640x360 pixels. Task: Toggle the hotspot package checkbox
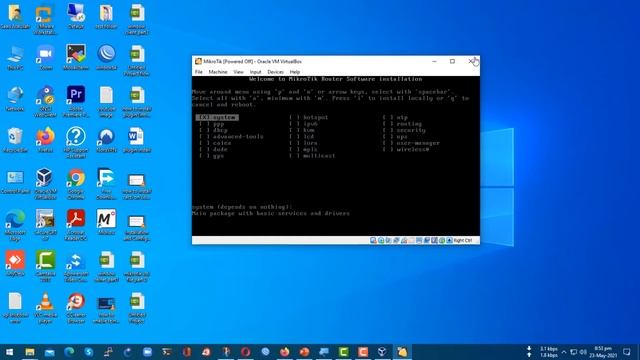294,117
